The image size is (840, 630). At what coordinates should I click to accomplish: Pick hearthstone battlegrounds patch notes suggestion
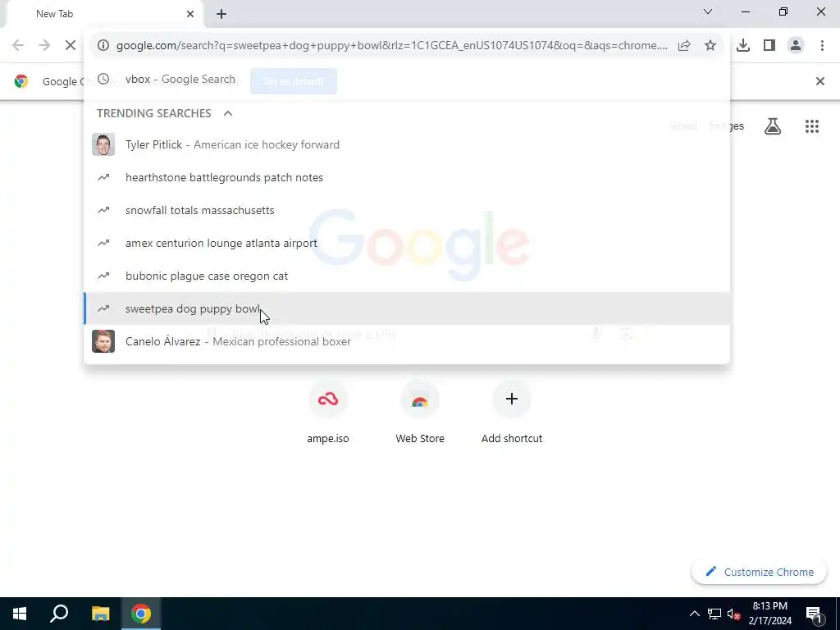407,177
